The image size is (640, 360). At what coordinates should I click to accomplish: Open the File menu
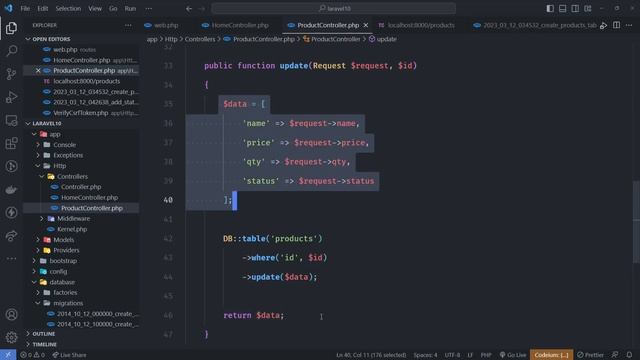[25, 8]
